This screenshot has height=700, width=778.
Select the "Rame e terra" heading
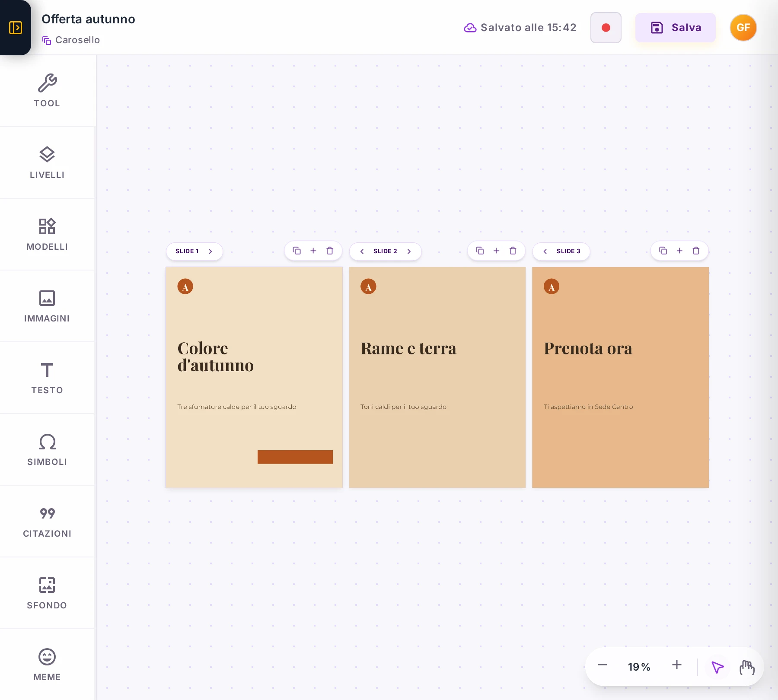click(408, 348)
